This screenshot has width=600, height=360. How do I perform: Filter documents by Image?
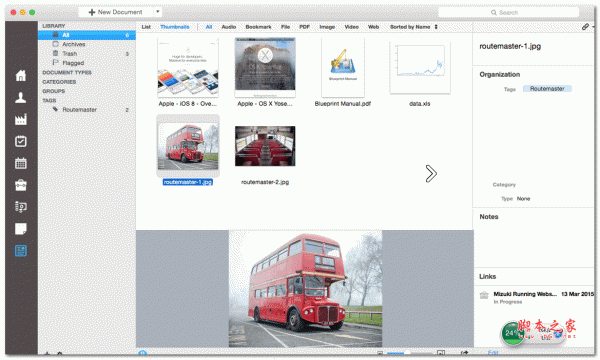click(327, 27)
